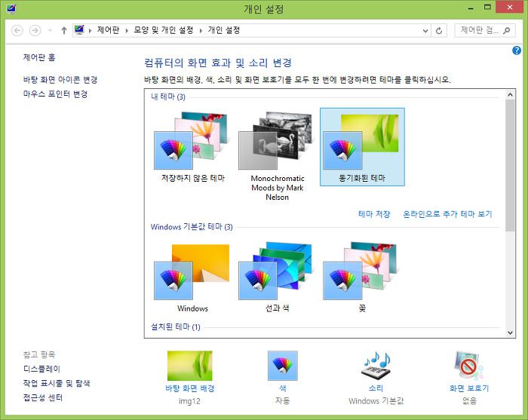The width and height of the screenshot is (528, 420).
Task: Open 소리 sound scheme settings
Action: (x=376, y=378)
